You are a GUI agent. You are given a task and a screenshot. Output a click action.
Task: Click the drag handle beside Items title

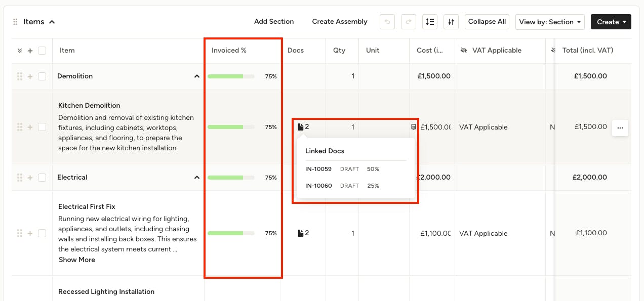click(x=15, y=22)
